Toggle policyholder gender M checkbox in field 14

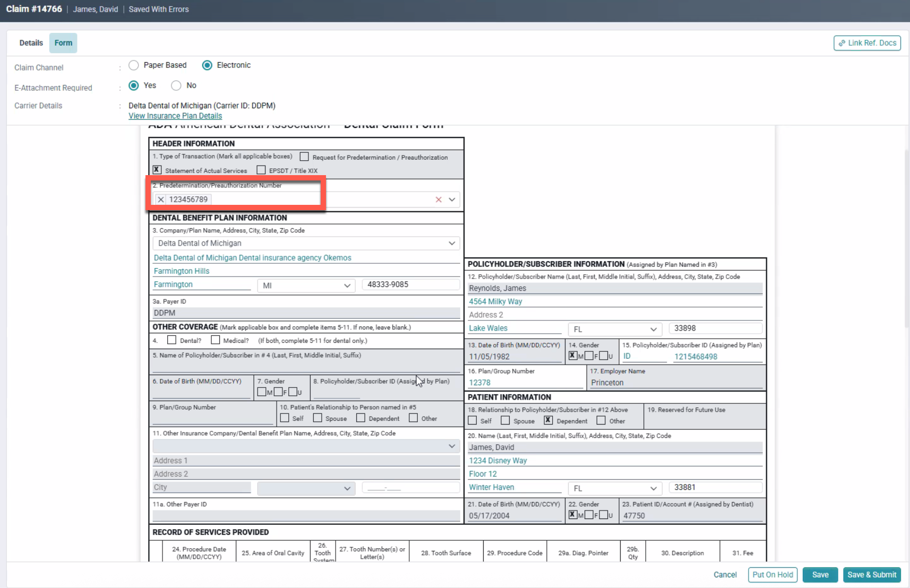coord(573,356)
